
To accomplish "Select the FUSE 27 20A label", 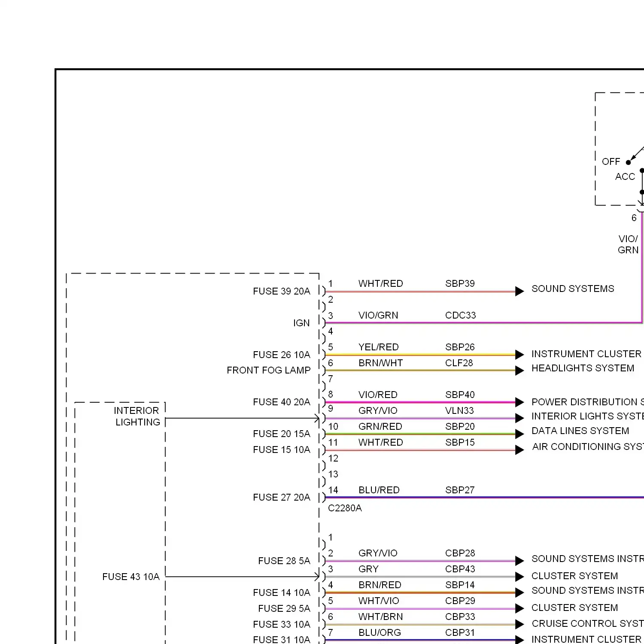I will tap(281, 497).
